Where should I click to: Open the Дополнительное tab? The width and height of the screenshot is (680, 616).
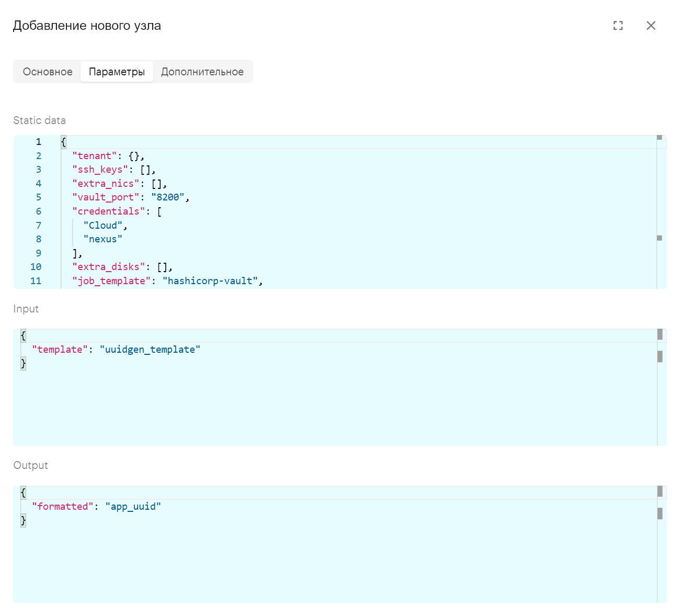pyautogui.click(x=202, y=72)
